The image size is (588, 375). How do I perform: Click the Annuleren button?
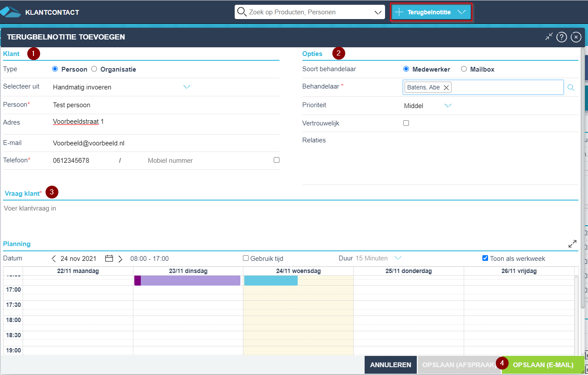tap(390, 365)
